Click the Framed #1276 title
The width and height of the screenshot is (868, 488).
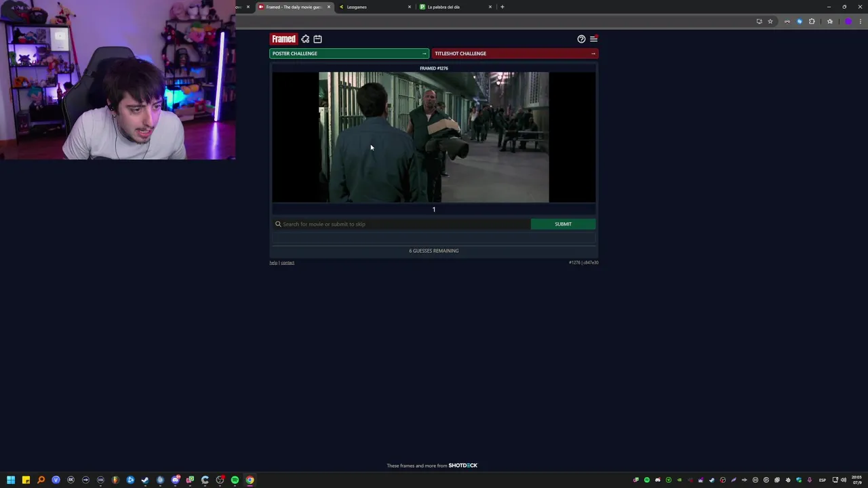pos(434,68)
